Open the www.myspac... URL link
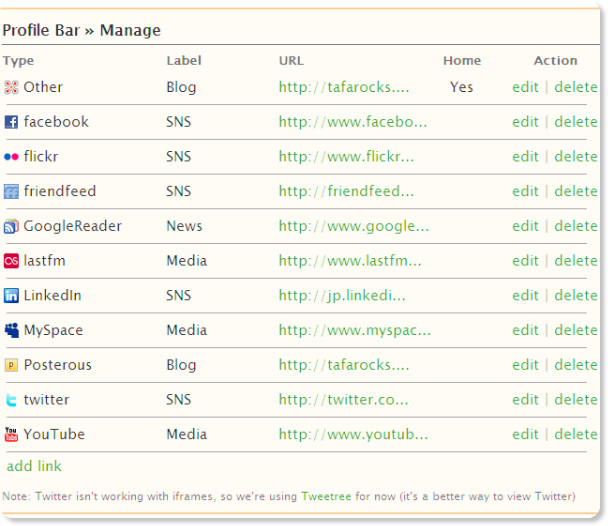Screen dimensions: 608x526 [x=355, y=331]
